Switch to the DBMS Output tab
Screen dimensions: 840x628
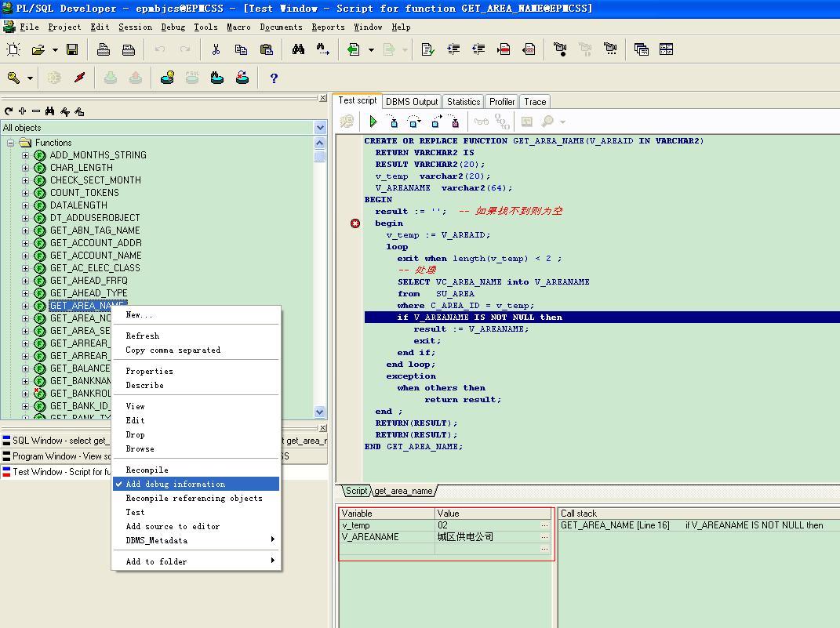412,102
